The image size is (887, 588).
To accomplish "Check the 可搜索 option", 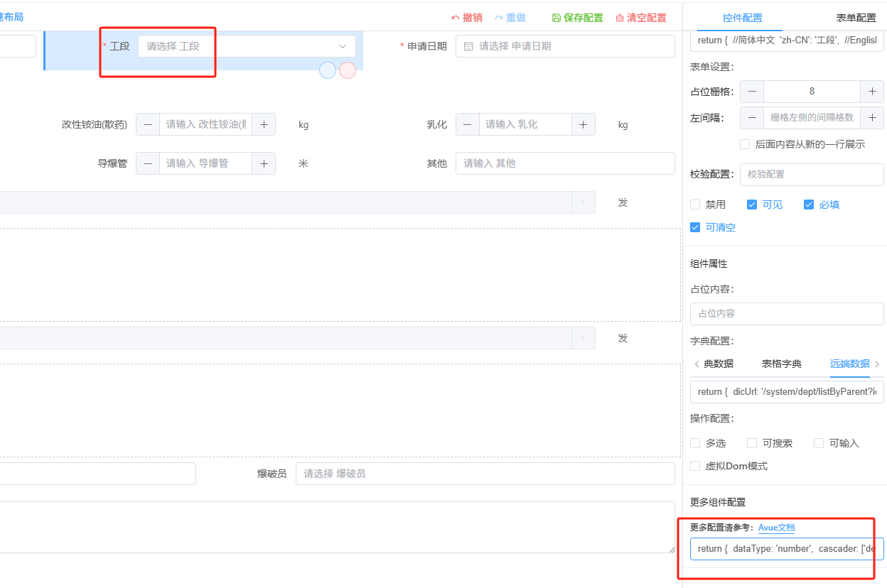I will click(752, 443).
